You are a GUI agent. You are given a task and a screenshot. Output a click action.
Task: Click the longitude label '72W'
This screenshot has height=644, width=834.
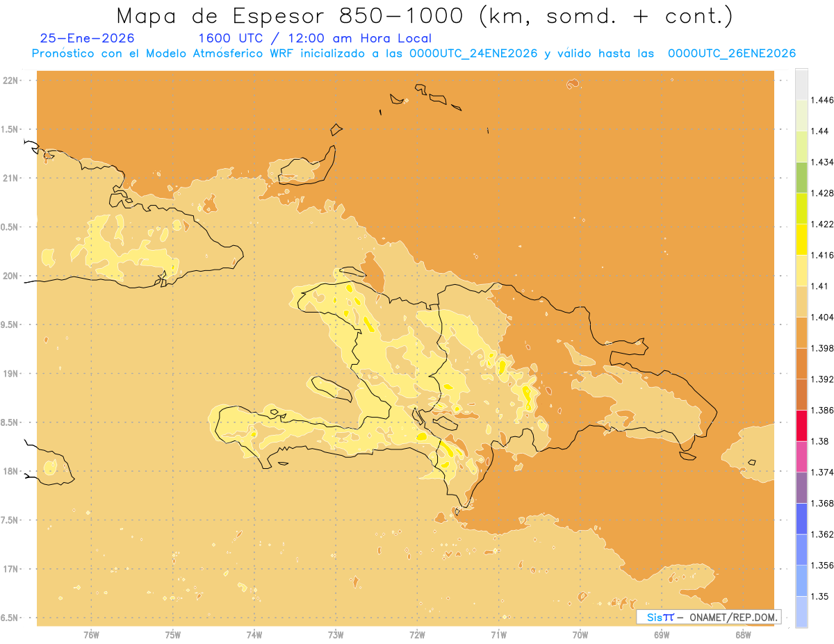417,635
